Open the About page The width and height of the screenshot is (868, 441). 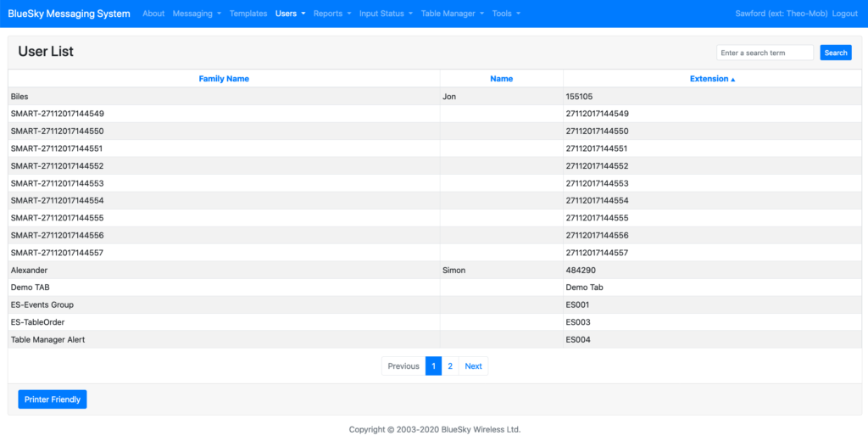click(153, 14)
